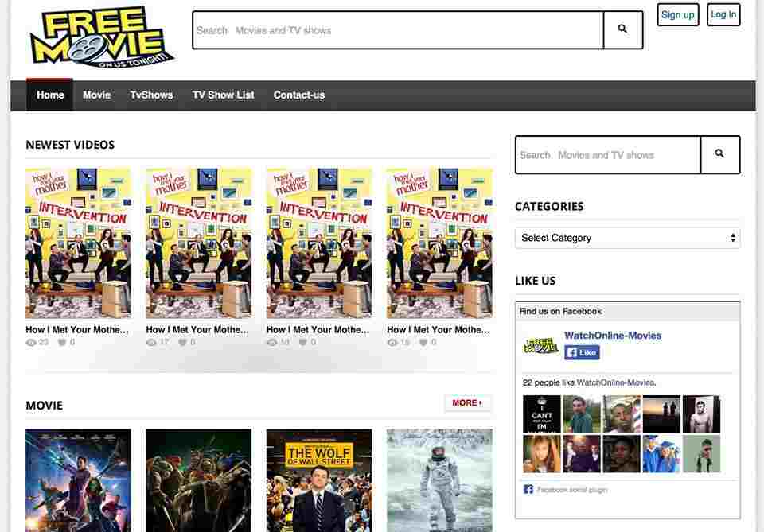Click the heart icon under the third Newest Videos card

303,342
